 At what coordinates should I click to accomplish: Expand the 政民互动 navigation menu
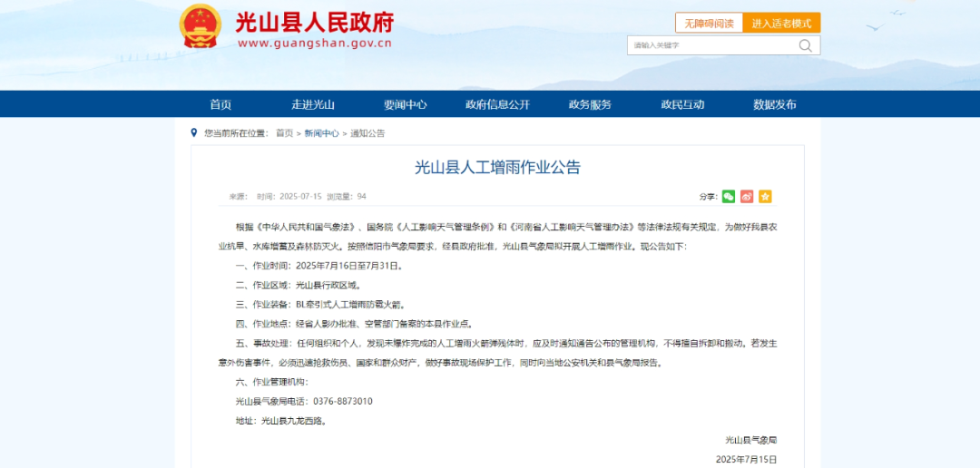(x=682, y=104)
